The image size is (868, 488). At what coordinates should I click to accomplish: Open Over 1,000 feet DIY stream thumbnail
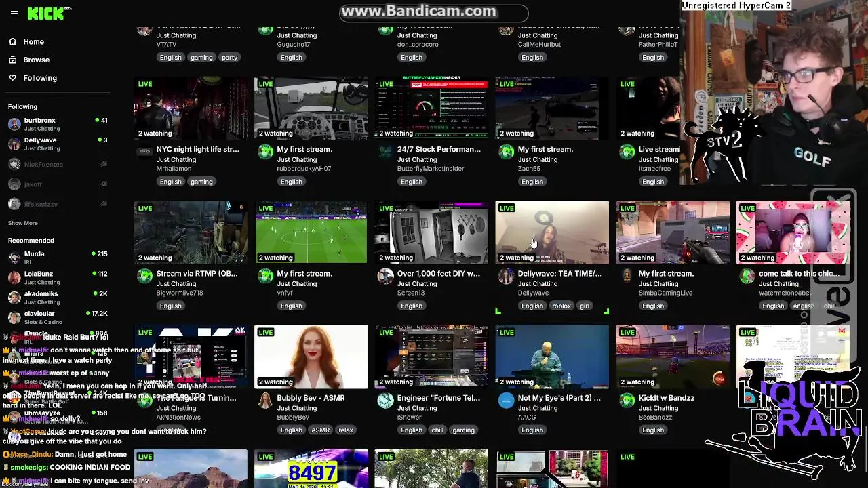click(x=431, y=232)
